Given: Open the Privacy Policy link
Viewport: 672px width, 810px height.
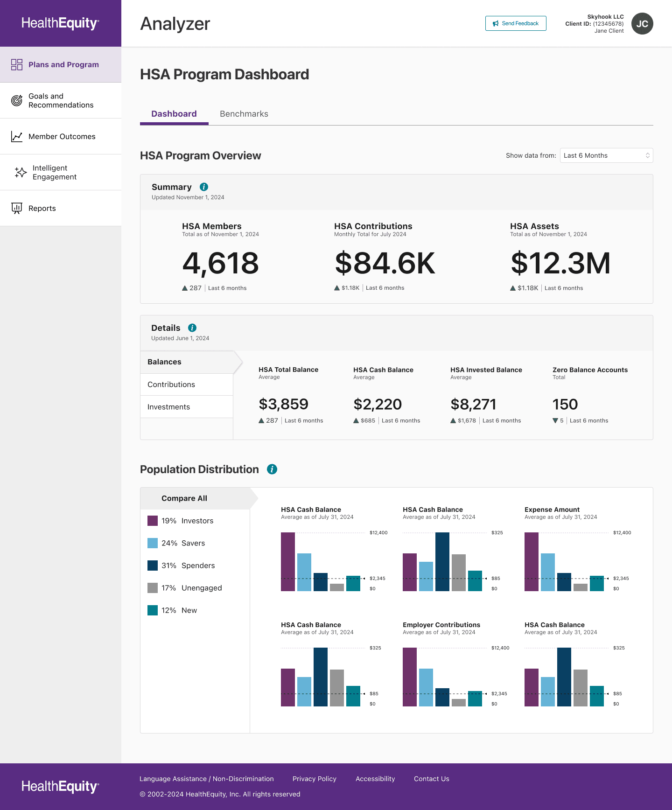Looking at the screenshot, I should coord(315,779).
